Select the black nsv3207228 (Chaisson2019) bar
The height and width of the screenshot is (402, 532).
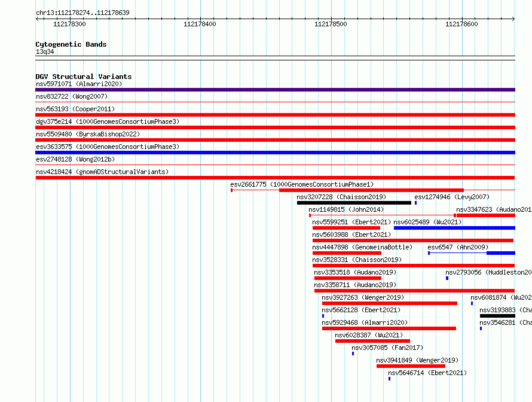pyautogui.click(x=354, y=203)
